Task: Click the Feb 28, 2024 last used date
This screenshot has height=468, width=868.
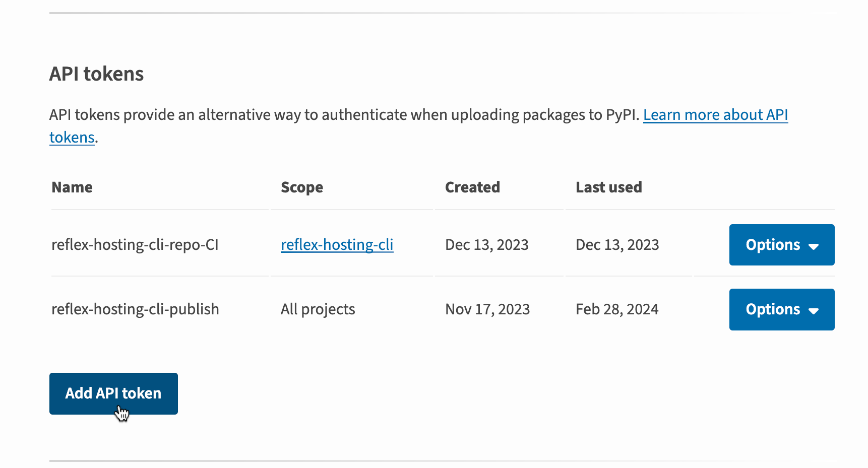Action: pyautogui.click(x=617, y=309)
